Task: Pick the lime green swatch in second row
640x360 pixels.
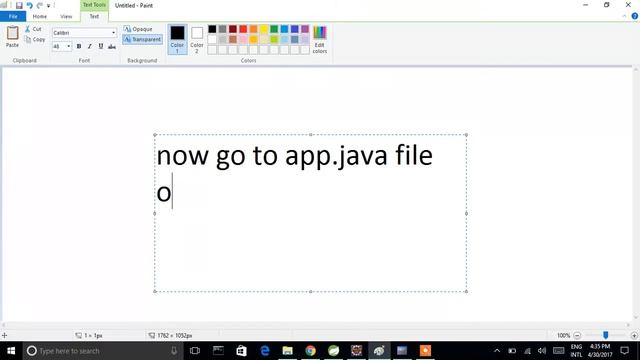Action: (274, 40)
